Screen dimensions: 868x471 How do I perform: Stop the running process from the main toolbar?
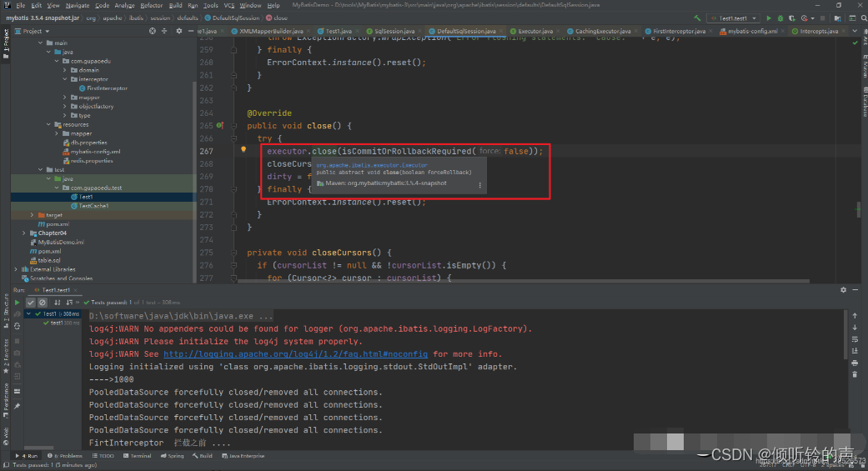pyautogui.click(x=823, y=18)
